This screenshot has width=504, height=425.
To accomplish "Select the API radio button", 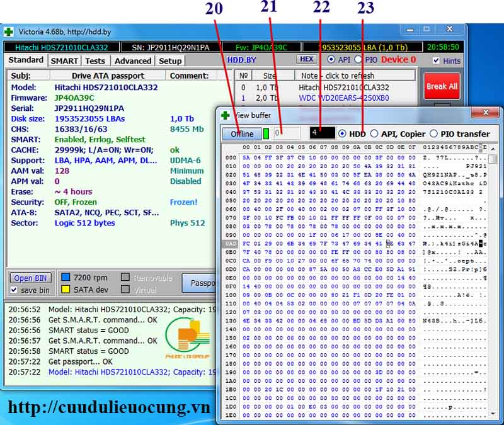I will [x=331, y=59].
